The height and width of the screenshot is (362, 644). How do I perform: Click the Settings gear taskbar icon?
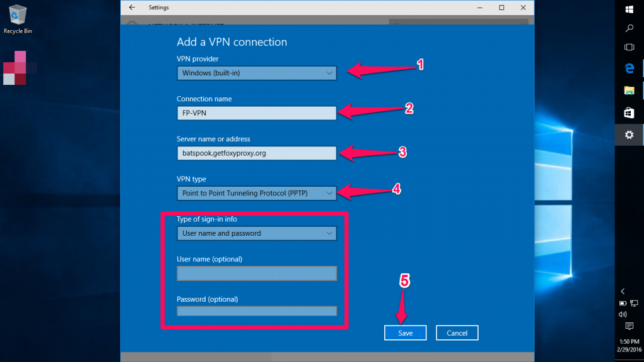629,134
